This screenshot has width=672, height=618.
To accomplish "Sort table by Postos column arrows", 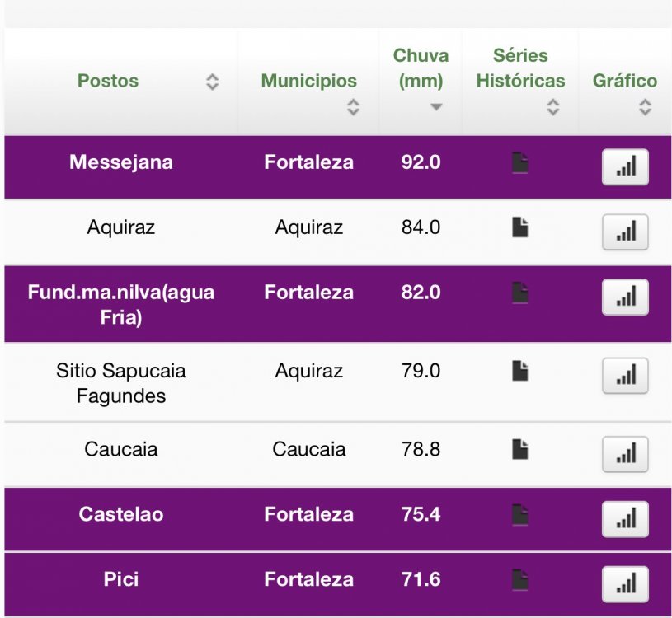I will [212, 82].
